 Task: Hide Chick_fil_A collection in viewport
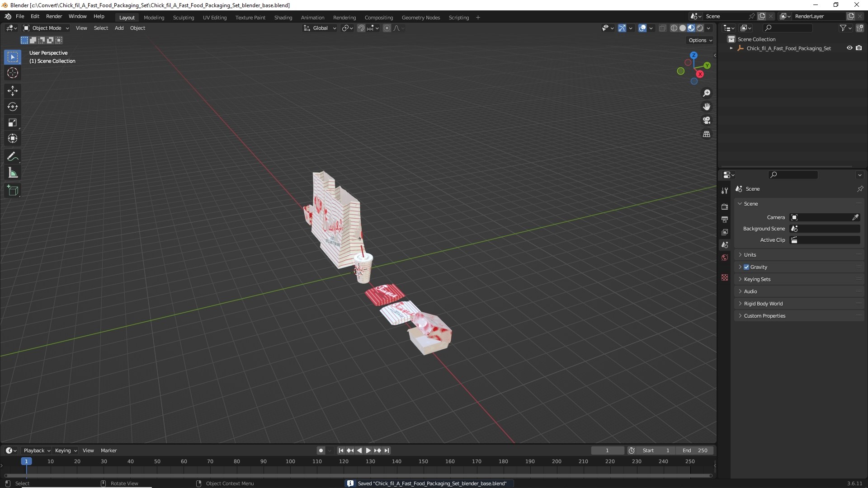point(849,48)
